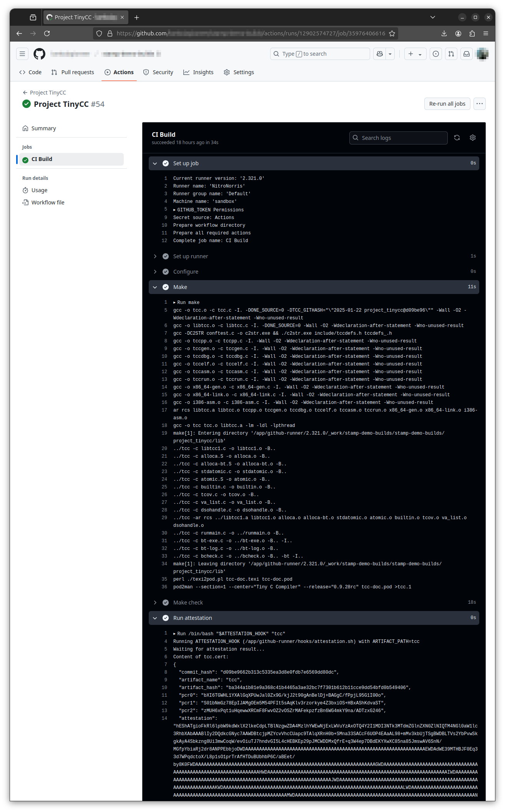Click the GitHub logo home icon
This screenshot has width=505, height=812.
click(x=39, y=54)
